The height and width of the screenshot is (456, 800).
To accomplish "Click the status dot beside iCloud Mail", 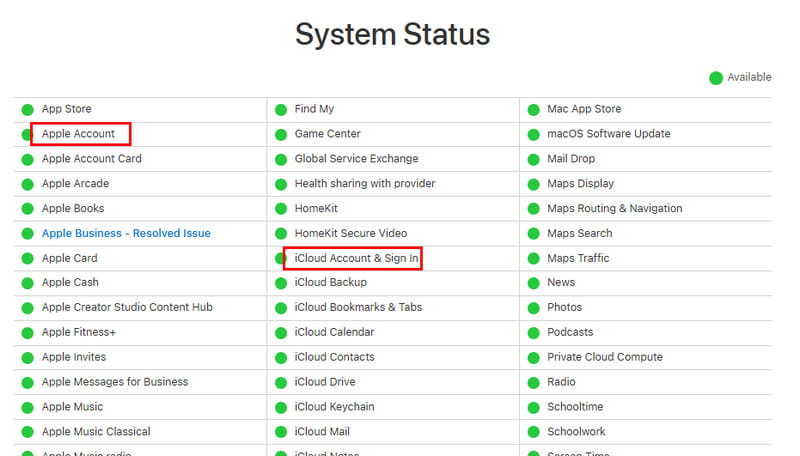I will (281, 433).
